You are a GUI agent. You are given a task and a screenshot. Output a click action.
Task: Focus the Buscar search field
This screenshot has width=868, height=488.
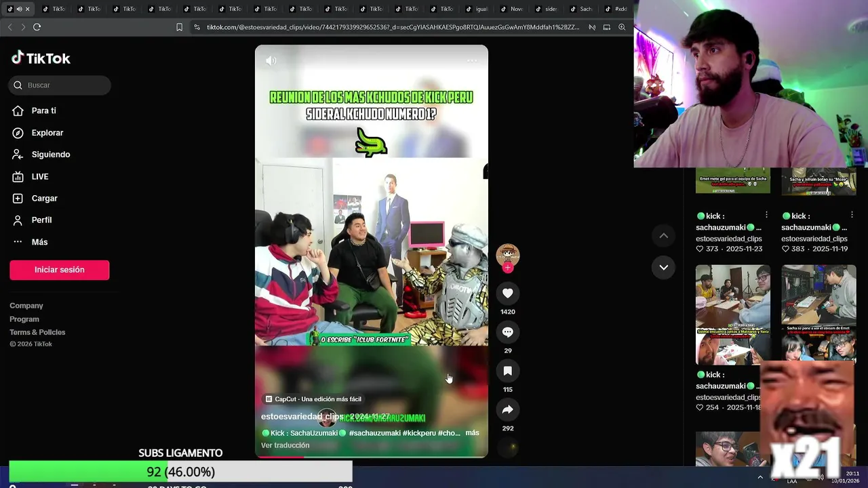coord(60,85)
